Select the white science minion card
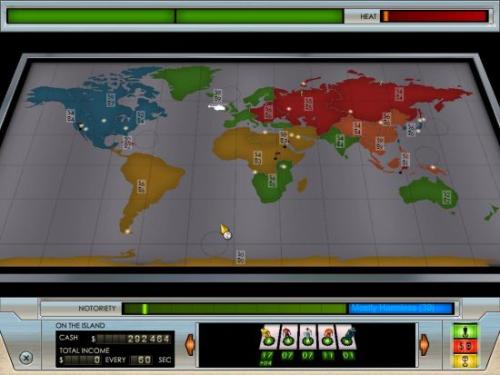500x375 pixels. [x=308, y=338]
